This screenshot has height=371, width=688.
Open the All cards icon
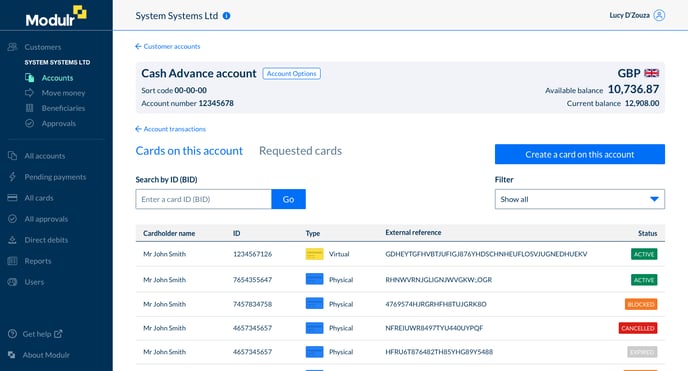click(x=13, y=198)
